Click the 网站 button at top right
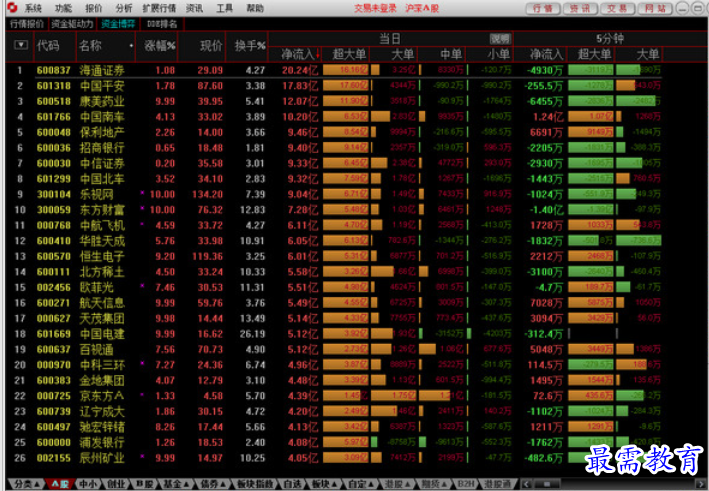The image size is (709, 491). [x=656, y=8]
